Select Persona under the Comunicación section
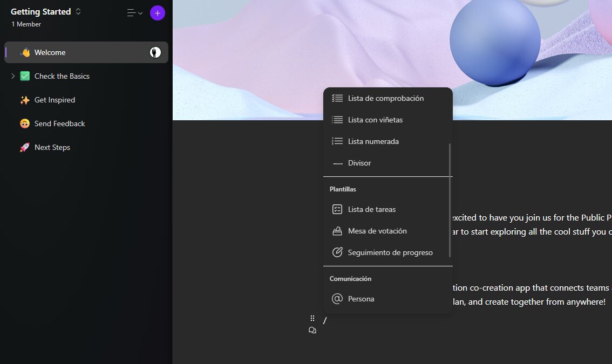This screenshot has height=364, width=612. tap(361, 298)
